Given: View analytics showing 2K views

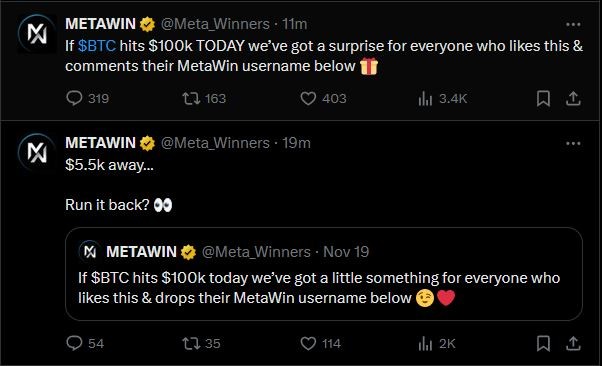Looking at the screenshot, I should click(425, 343).
